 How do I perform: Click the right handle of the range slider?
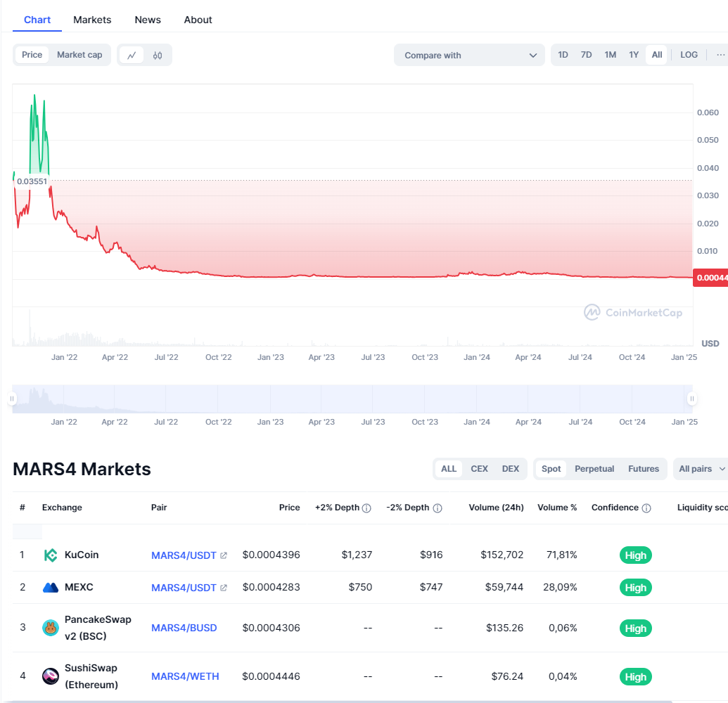(x=692, y=399)
